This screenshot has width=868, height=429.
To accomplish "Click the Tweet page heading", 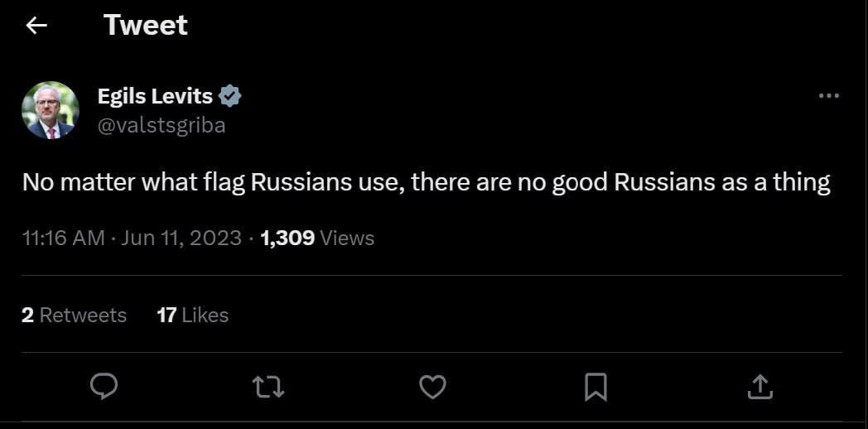I will coord(146,26).
